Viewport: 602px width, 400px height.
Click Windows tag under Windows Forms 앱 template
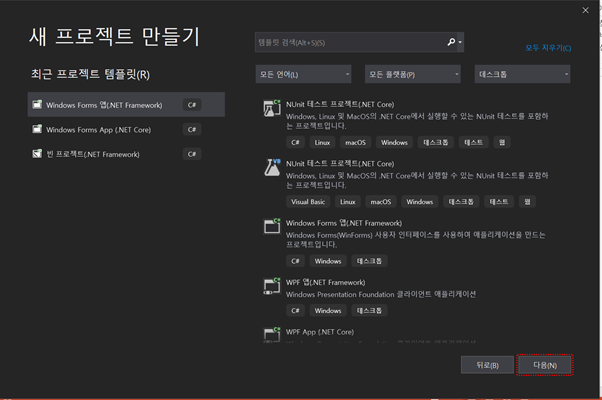click(x=328, y=261)
